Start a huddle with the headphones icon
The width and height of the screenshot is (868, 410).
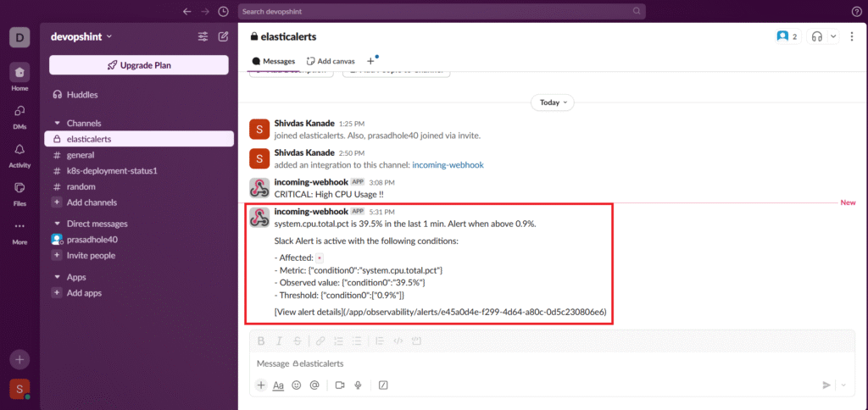817,36
